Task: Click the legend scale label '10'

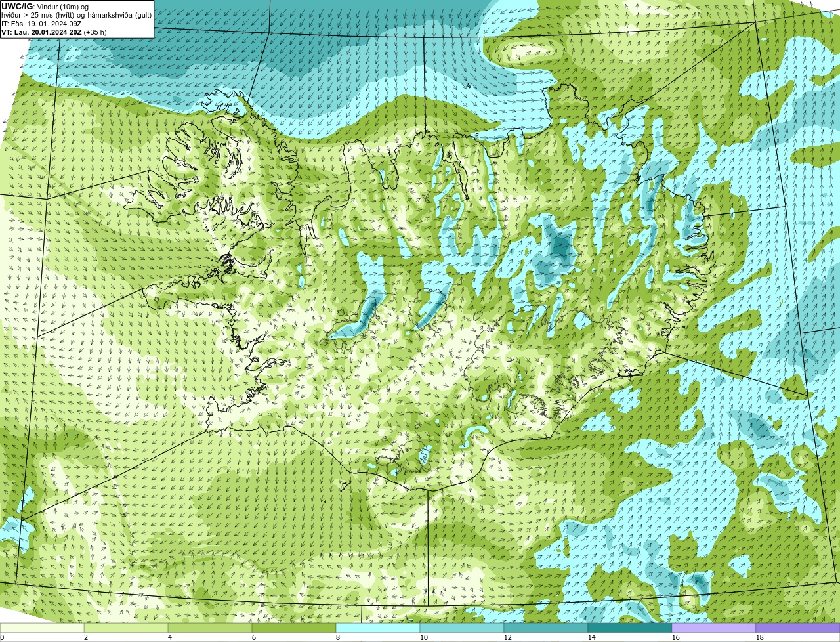Action: pos(424,637)
